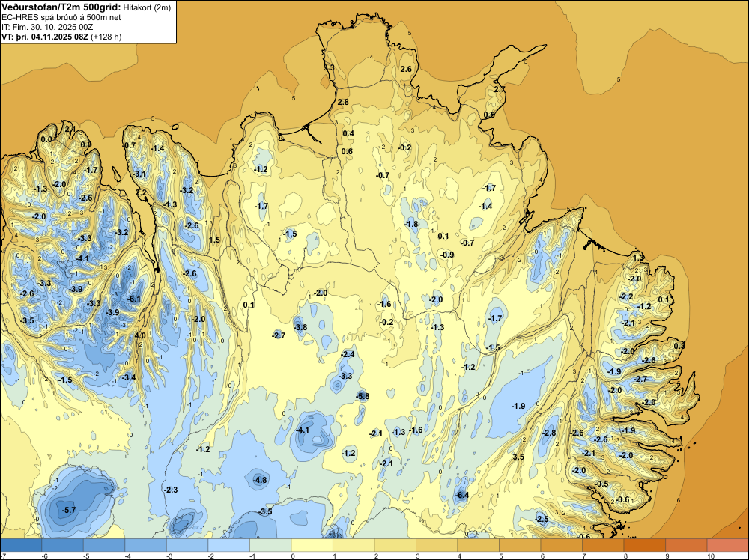Click the positive 1.3 value on the east coast

(x=638, y=258)
